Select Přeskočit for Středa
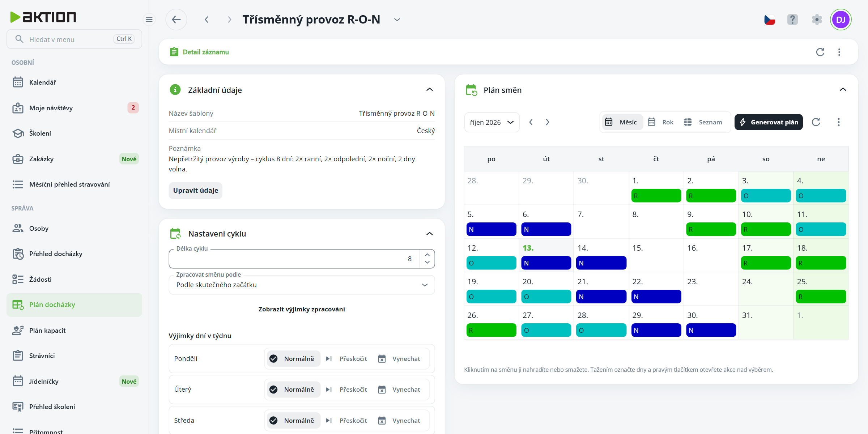868x434 pixels. 347,421
